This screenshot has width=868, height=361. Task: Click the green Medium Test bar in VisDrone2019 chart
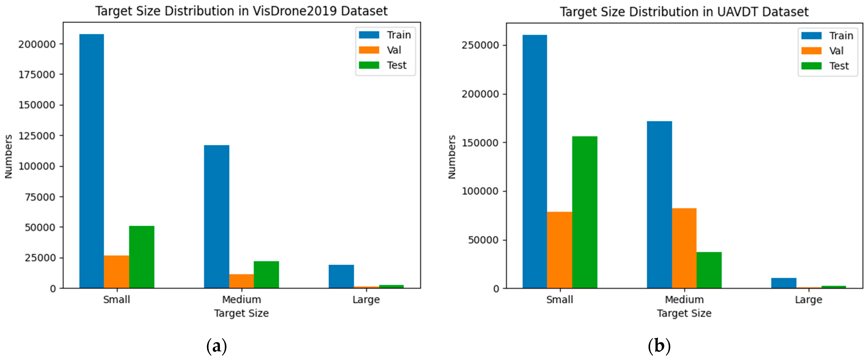coord(267,275)
